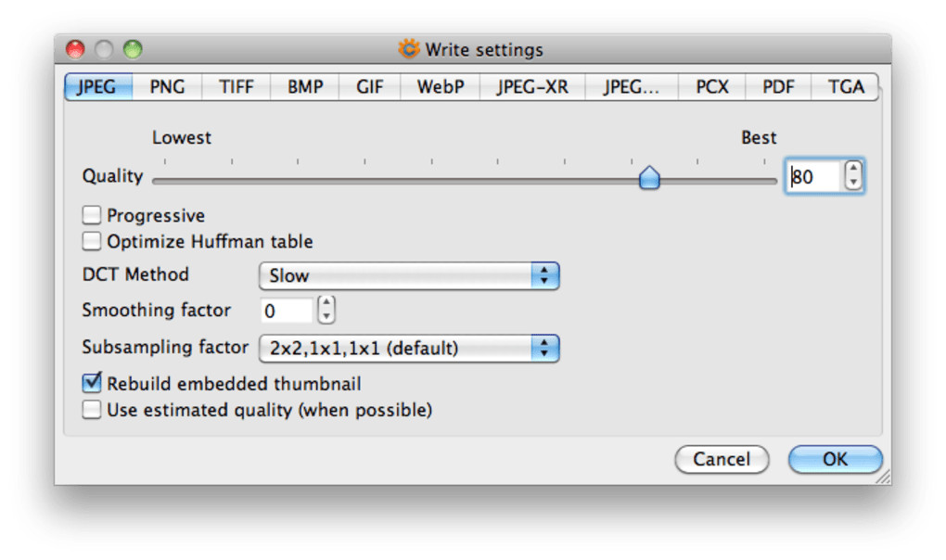946x560 pixels.
Task: Click the Quality slider handle
Action: tap(649, 178)
